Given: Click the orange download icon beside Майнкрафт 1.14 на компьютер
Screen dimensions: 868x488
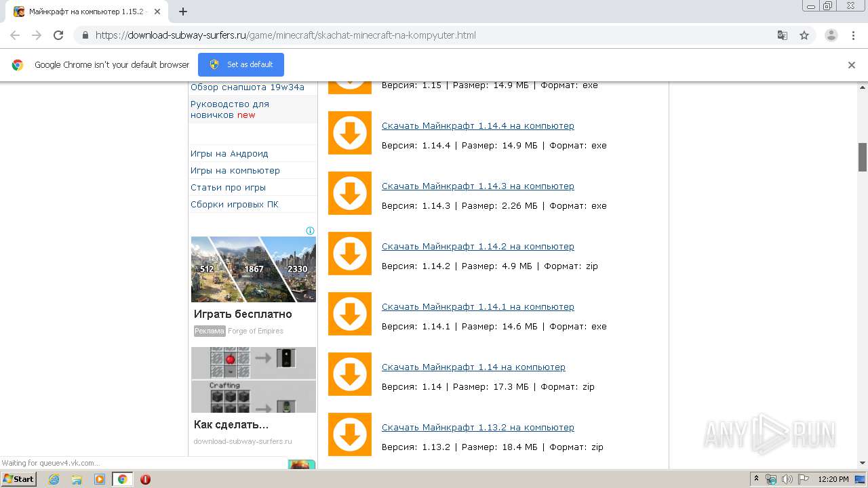Looking at the screenshot, I should [x=350, y=374].
